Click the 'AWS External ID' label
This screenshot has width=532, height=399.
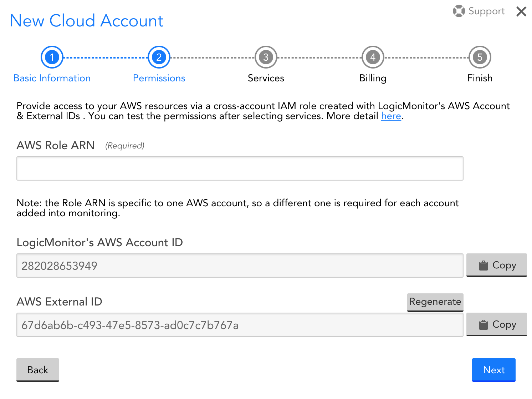(x=60, y=302)
